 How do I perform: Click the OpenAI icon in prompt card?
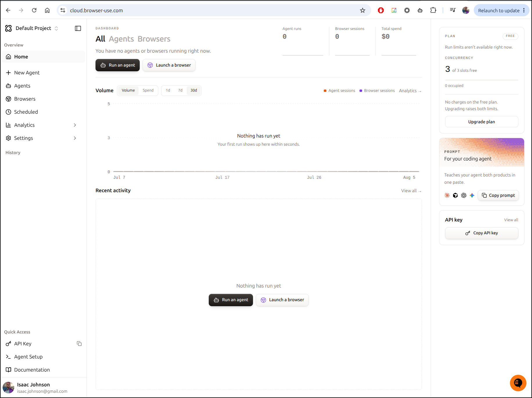464,195
